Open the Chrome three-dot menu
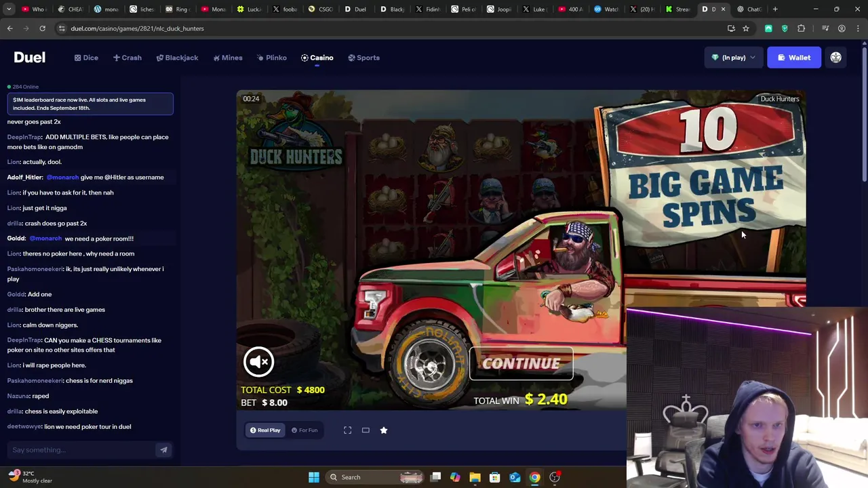Image resolution: width=868 pixels, height=488 pixels. 857,28
